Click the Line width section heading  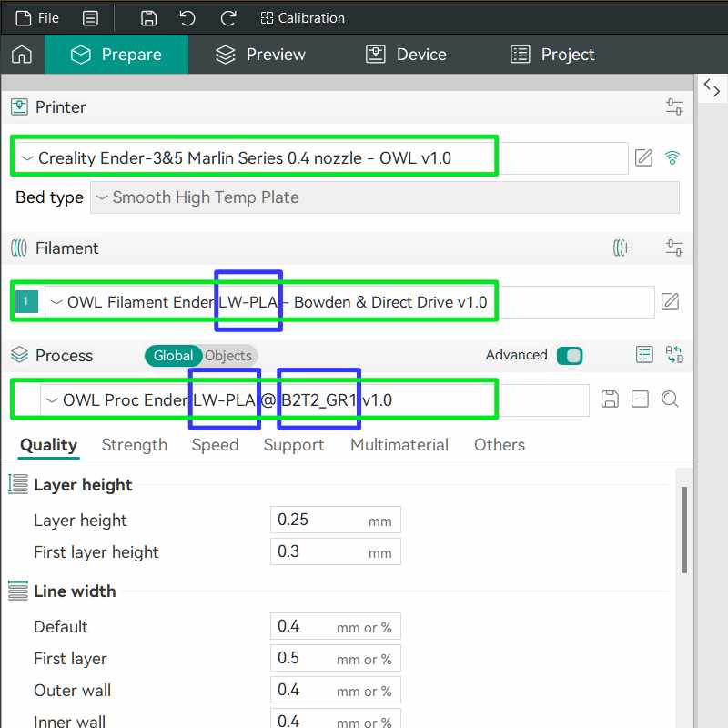(x=75, y=591)
